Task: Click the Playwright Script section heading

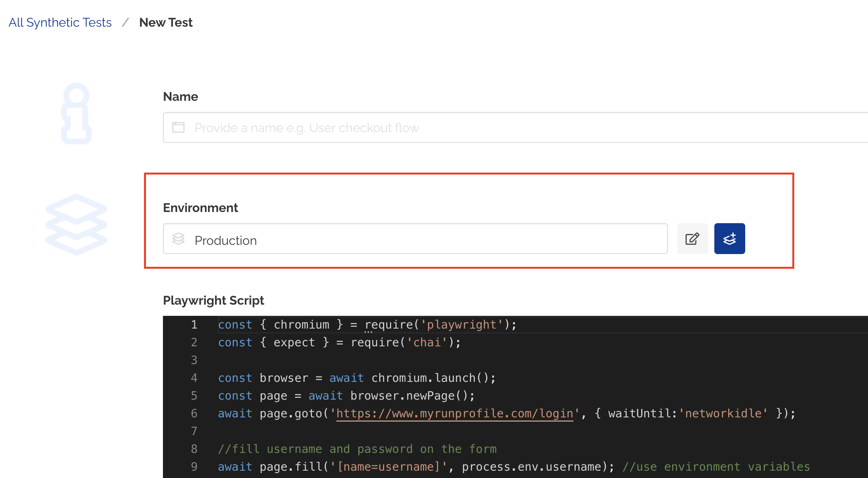Action: point(214,300)
